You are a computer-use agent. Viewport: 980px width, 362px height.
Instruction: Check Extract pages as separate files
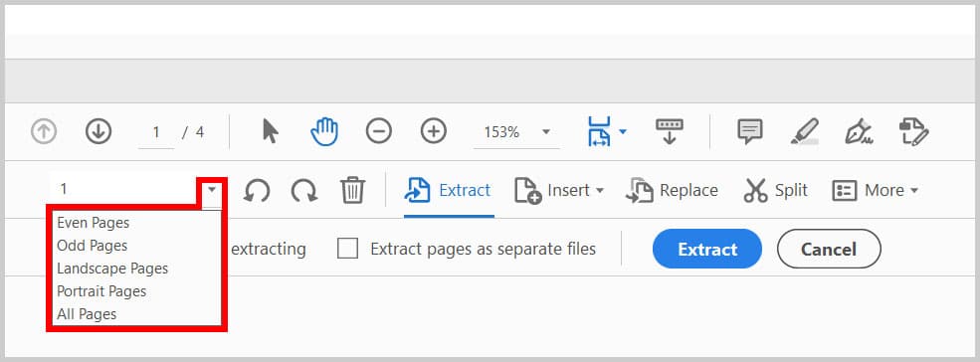347,249
